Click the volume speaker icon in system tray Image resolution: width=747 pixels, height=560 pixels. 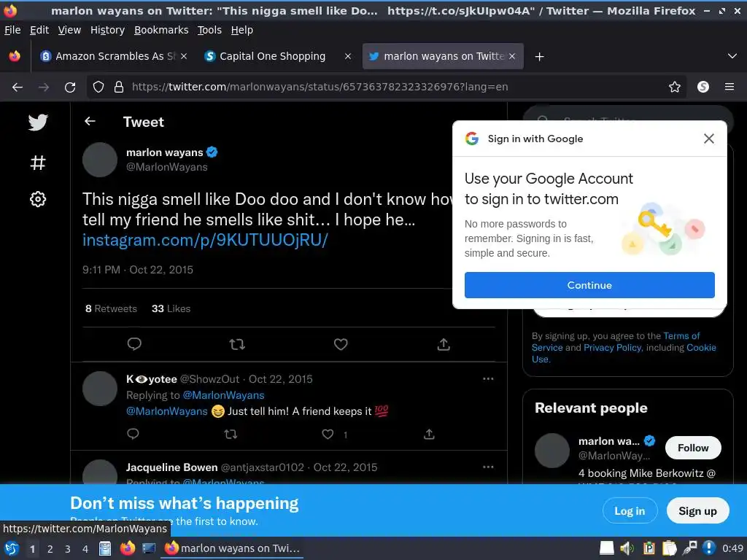coord(627,548)
